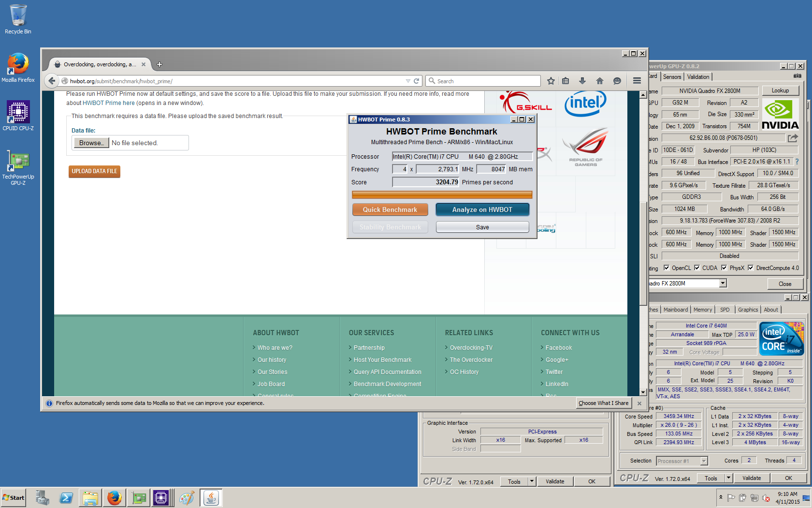The image size is (812, 508).
Task: Expand the GPU-Z graphics card dropdown
Action: 723,284
